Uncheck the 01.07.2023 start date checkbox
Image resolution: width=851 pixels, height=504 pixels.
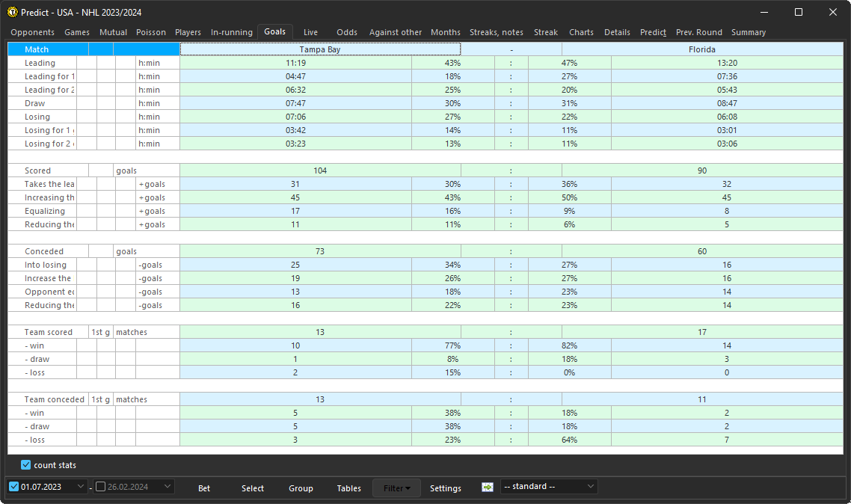[x=13, y=487]
